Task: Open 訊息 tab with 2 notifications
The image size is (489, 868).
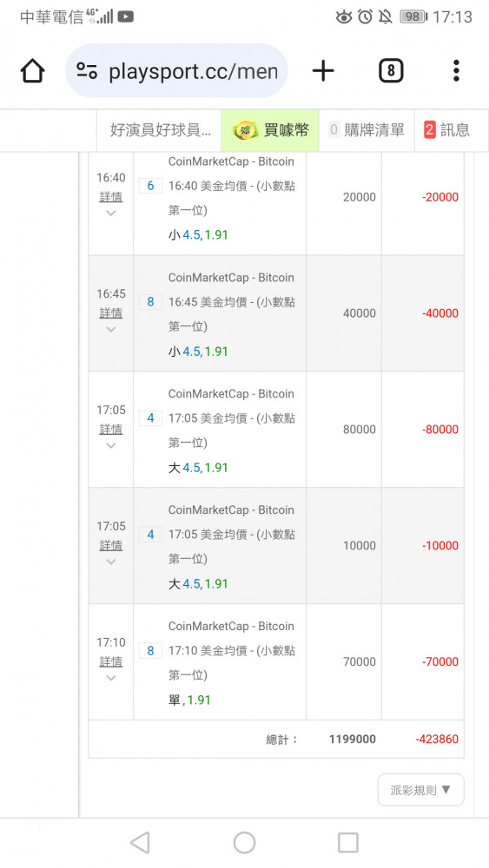Action: [x=447, y=130]
